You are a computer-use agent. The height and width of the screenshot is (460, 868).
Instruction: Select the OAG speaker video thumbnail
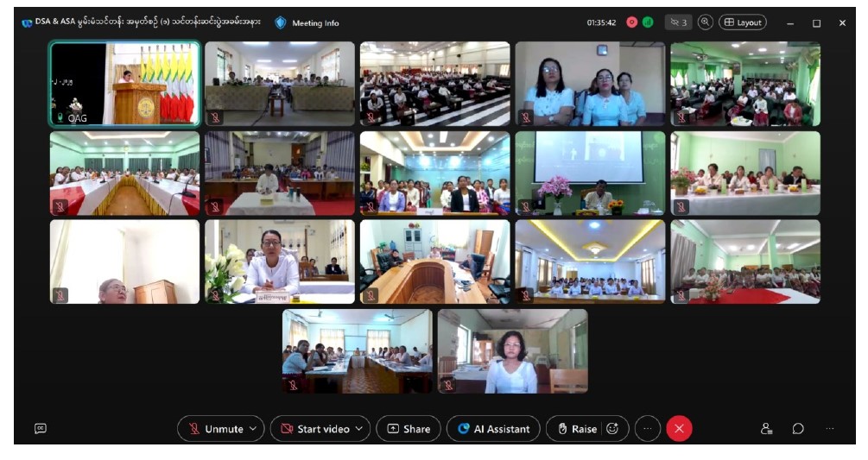124,84
